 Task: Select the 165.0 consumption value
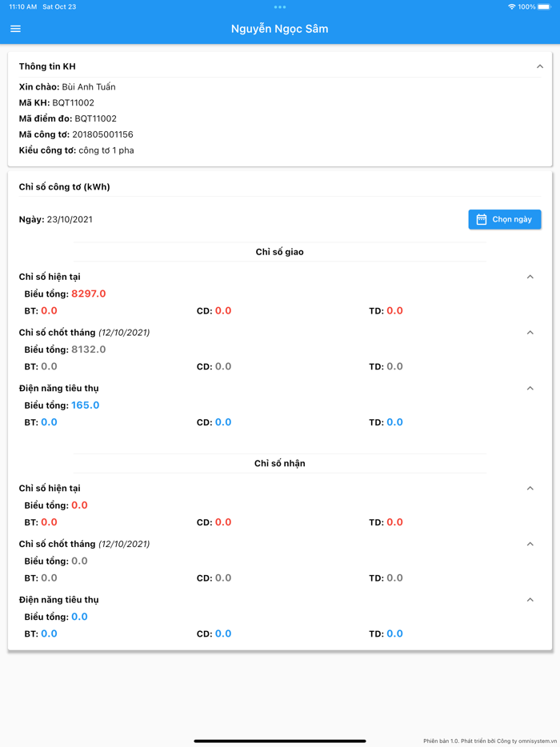85,405
